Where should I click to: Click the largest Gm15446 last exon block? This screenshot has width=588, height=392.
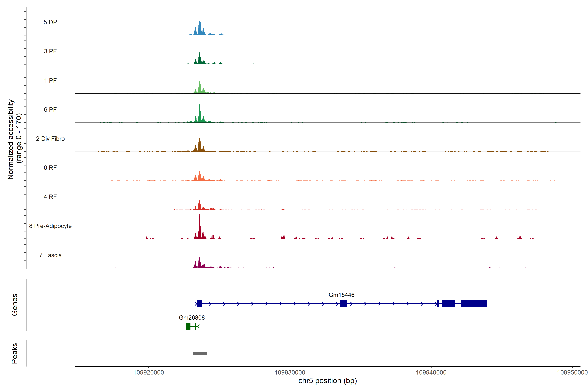click(x=474, y=303)
